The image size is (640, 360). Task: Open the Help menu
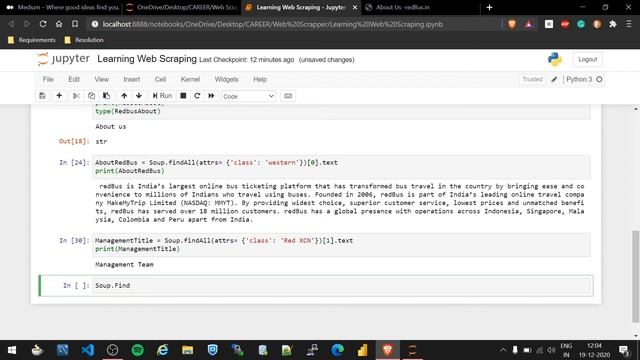click(260, 79)
